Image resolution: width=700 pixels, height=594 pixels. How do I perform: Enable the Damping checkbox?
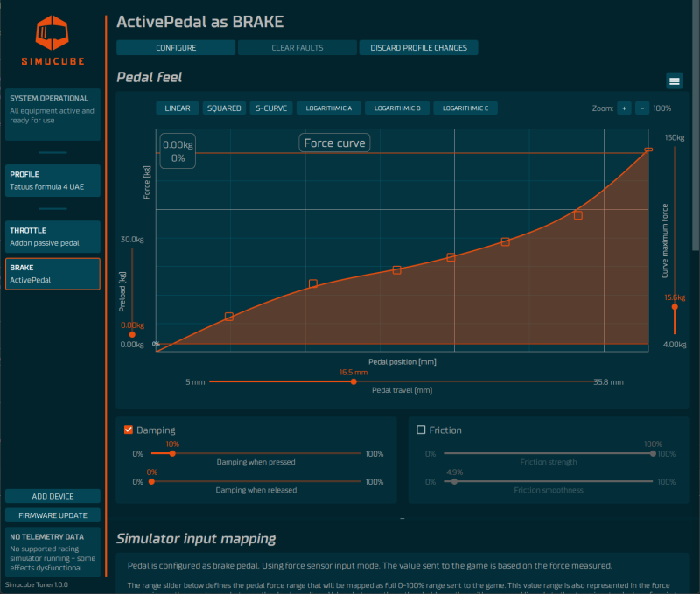pos(129,430)
